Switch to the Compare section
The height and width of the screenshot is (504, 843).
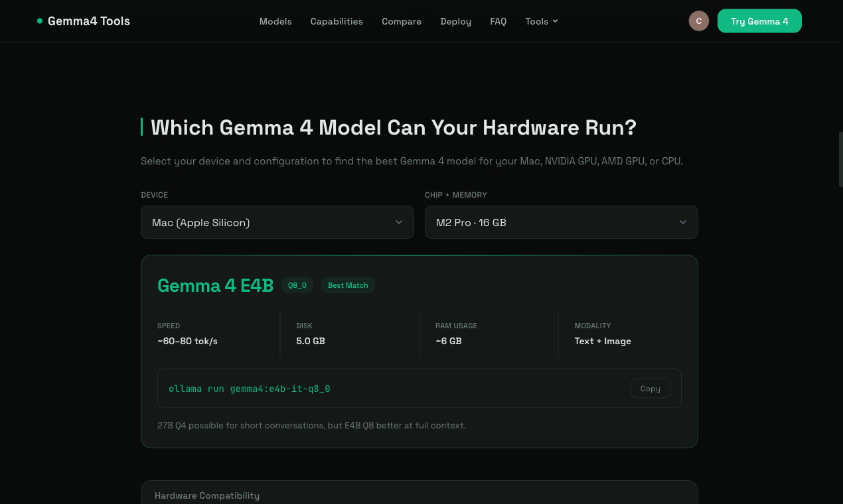(401, 21)
